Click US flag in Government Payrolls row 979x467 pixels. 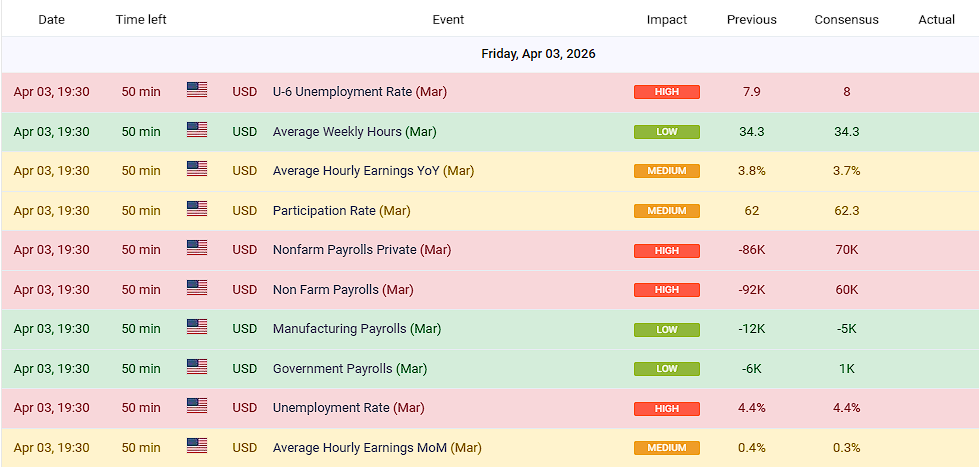(197, 367)
